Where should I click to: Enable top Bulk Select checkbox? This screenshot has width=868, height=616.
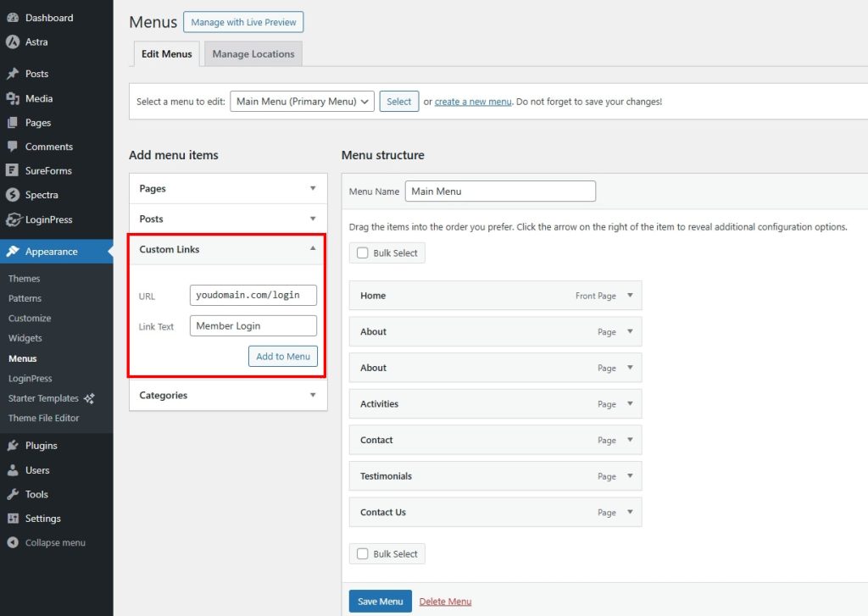click(x=363, y=253)
